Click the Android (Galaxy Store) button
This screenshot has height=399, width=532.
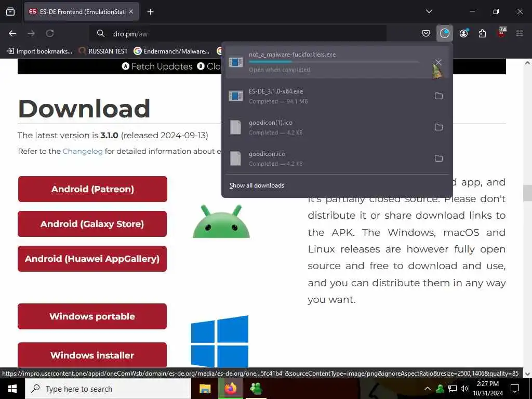pyautogui.click(x=92, y=224)
